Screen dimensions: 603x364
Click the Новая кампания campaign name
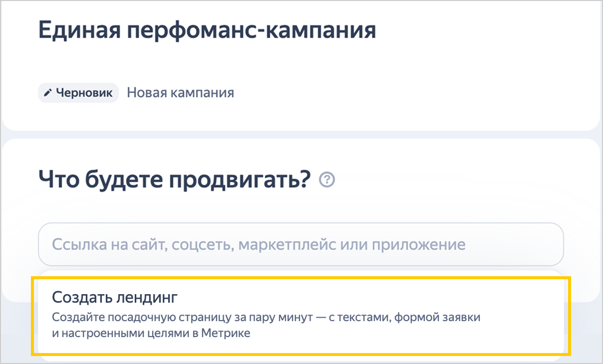pyautogui.click(x=180, y=93)
